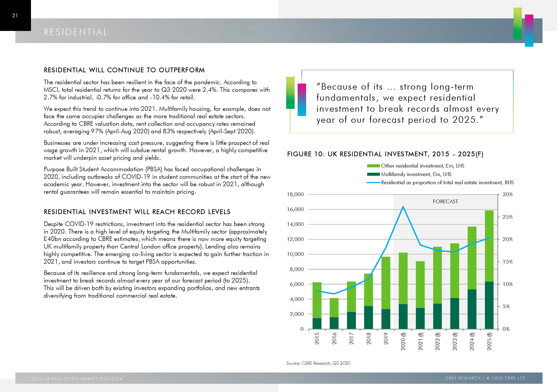Viewport: 557px width, 392px height.
Task: Click the dark green legend square
Action: (374, 174)
